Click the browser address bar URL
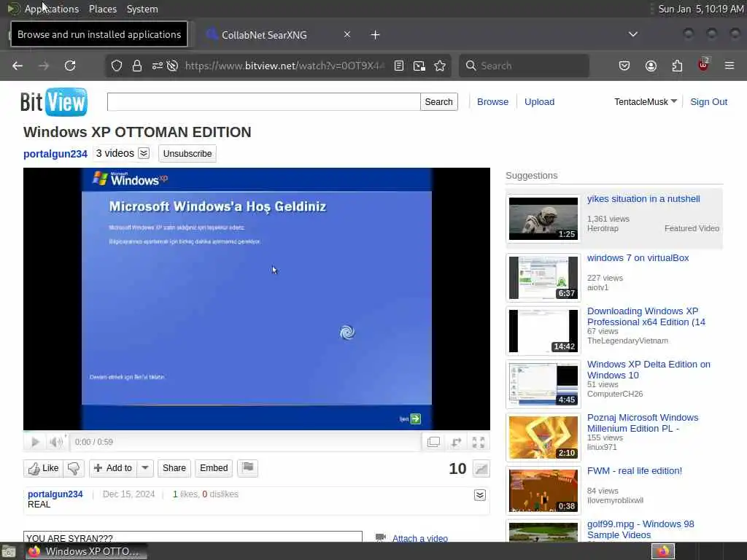The height and width of the screenshot is (560, 747). 285,66
